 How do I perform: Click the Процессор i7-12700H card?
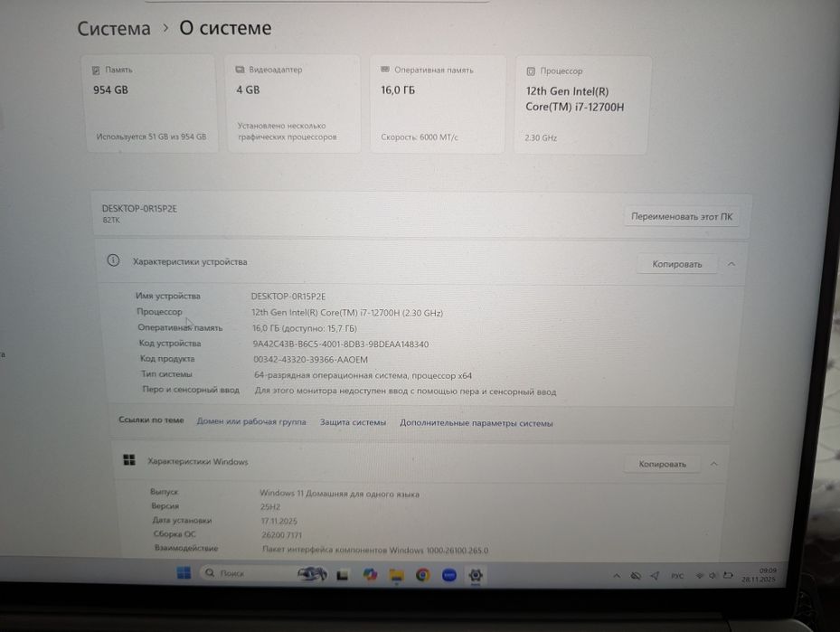581,105
